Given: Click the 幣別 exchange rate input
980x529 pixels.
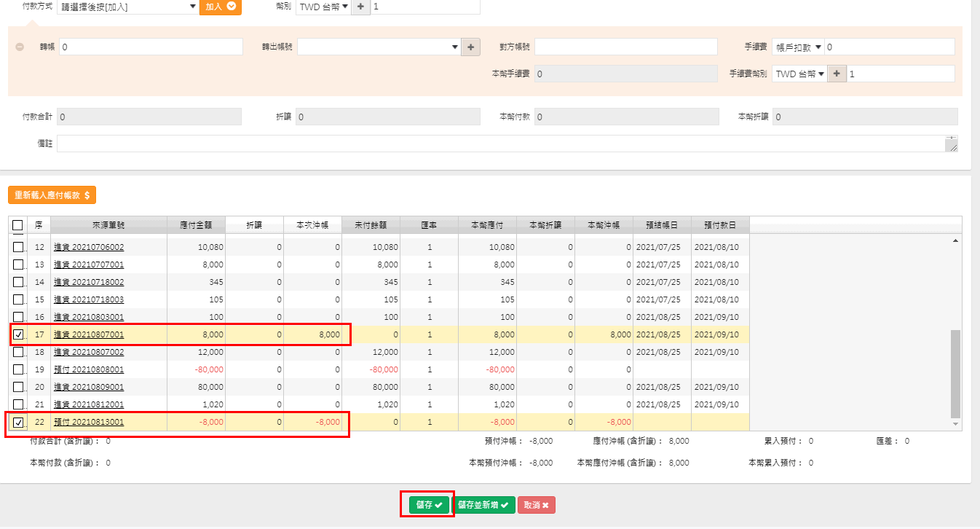Looking at the screenshot, I should tap(425, 7).
